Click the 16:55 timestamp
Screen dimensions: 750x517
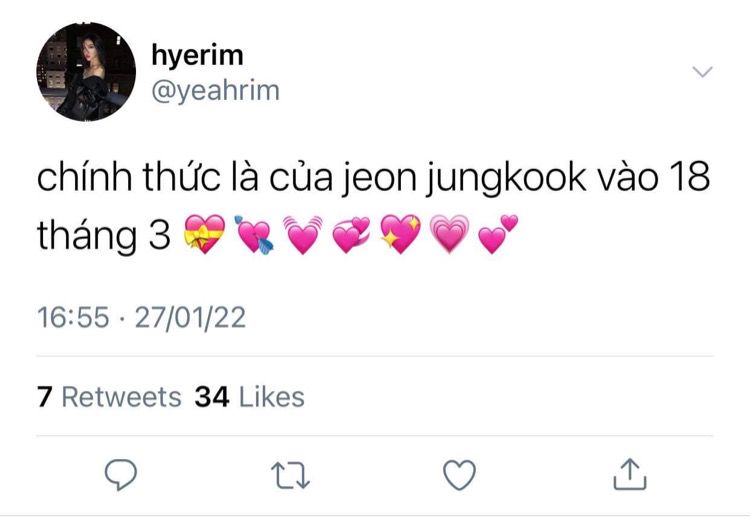pos(73,317)
